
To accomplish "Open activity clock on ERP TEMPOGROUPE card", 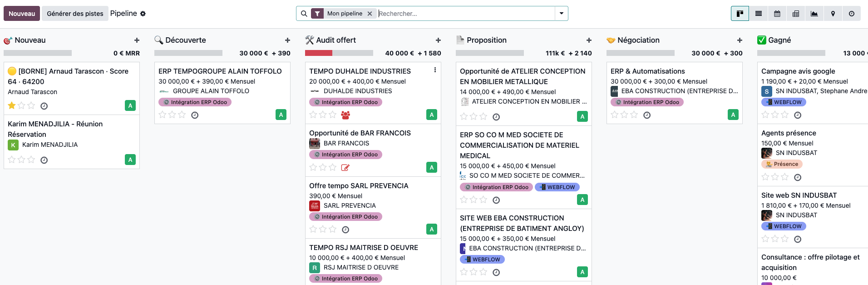I will [195, 115].
